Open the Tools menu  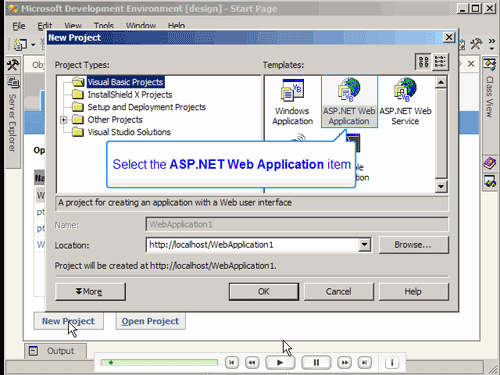point(104,26)
